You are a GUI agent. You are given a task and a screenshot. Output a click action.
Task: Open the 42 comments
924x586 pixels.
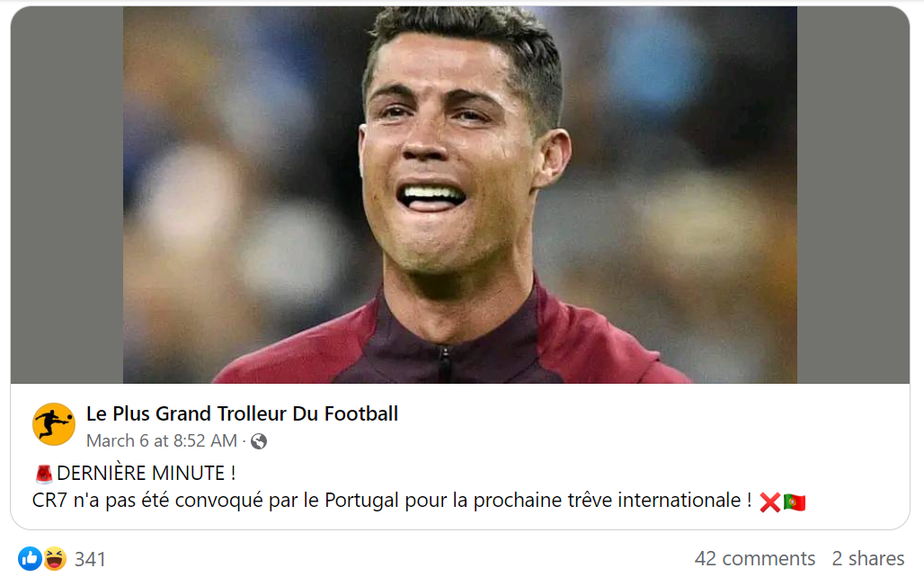[755, 559]
